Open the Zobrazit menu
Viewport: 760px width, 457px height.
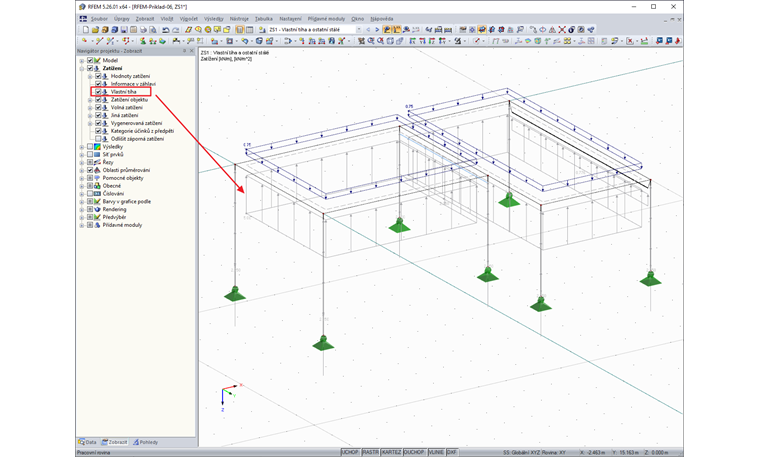pos(144,18)
